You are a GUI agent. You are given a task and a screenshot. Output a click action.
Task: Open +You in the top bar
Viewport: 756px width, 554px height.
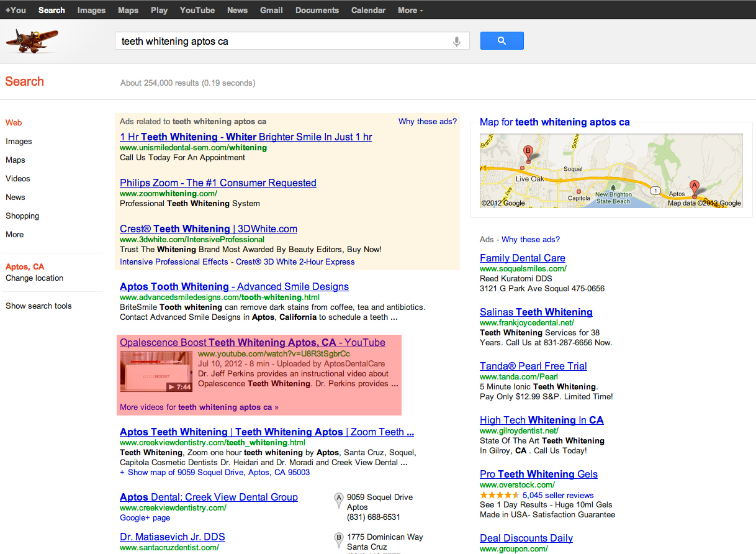[16, 10]
